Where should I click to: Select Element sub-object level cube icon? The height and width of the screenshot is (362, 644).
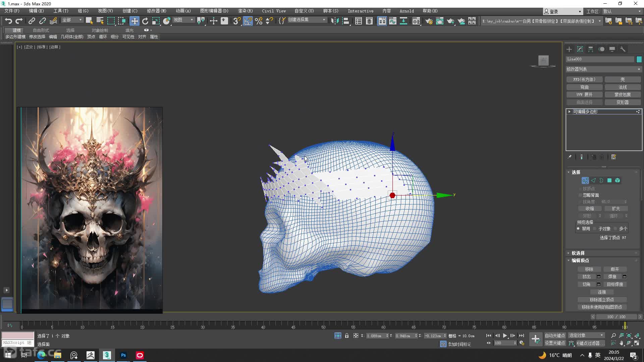pos(618,180)
